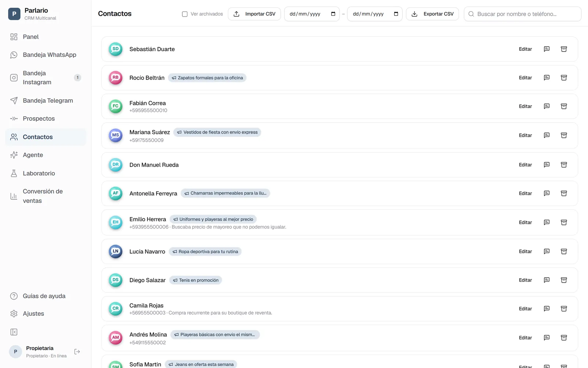Image resolution: width=588 pixels, height=368 pixels.
Task: Open Ajustes settings
Action: point(46,314)
